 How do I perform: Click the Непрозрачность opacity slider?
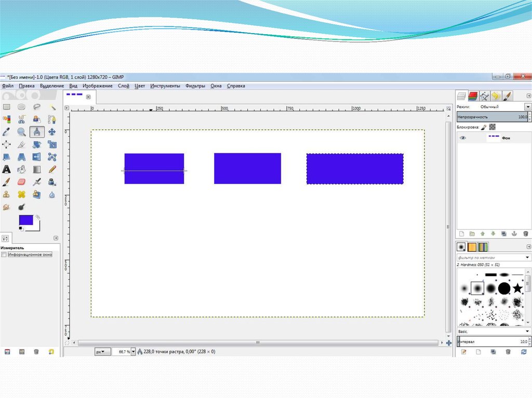point(491,117)
